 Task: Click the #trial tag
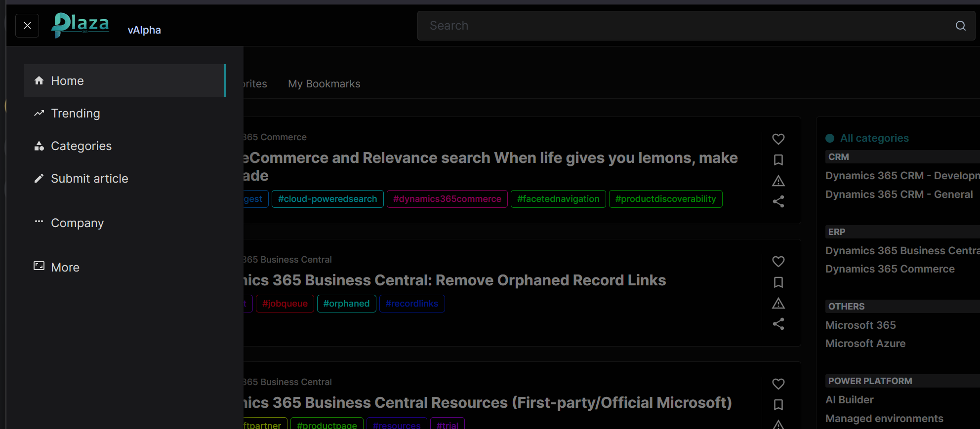pos(448,424)
